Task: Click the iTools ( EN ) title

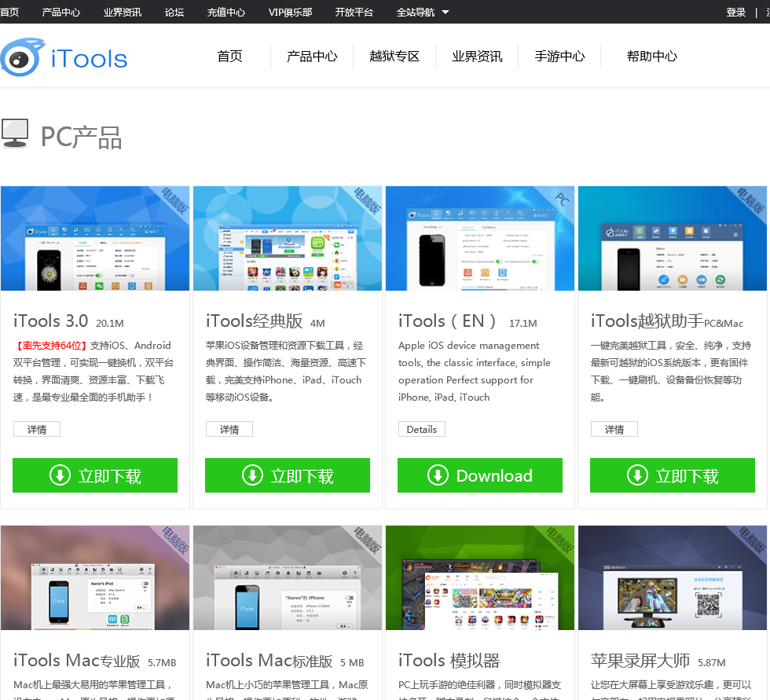Action: [x=447, y=321]
